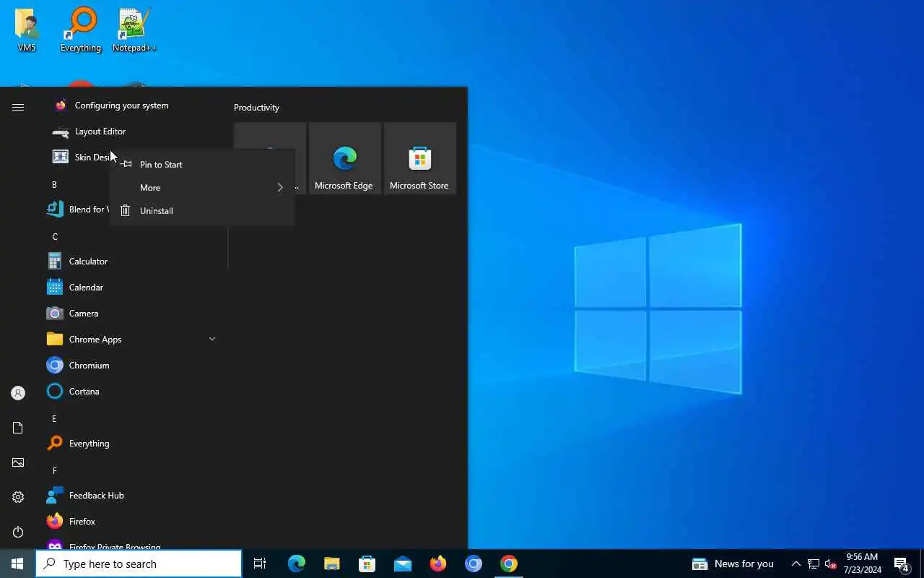This screenshot has width=924, height=578.
Task: Show hidden system tray icons
Action: tap(796, 564)
